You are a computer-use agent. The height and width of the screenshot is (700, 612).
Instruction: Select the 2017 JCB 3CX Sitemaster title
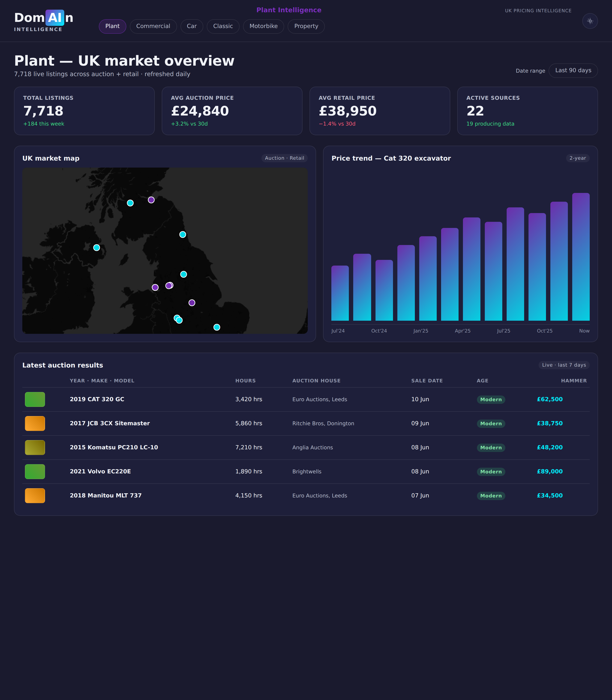110,423
